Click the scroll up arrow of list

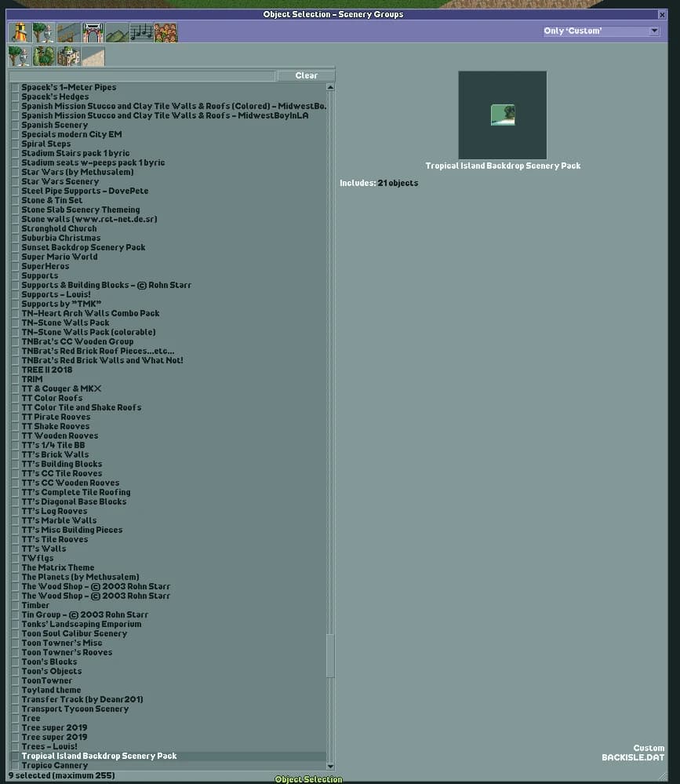click(x=330, y=87)
